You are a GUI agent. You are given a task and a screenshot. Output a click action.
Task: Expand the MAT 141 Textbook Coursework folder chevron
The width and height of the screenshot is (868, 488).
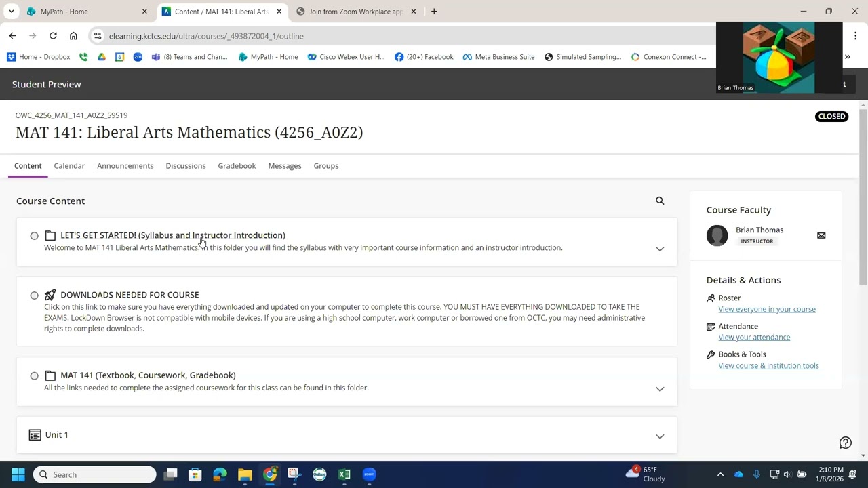tap(660, 389)
